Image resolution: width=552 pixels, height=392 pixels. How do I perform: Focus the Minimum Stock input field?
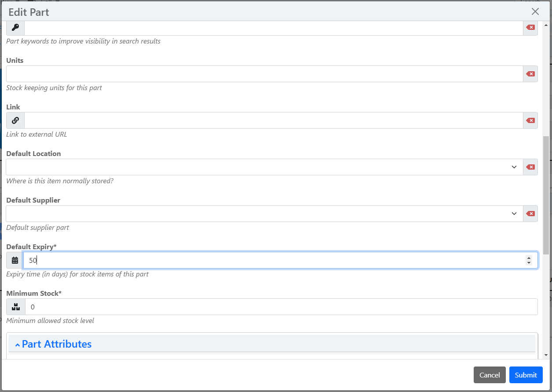tap(281, 307)
